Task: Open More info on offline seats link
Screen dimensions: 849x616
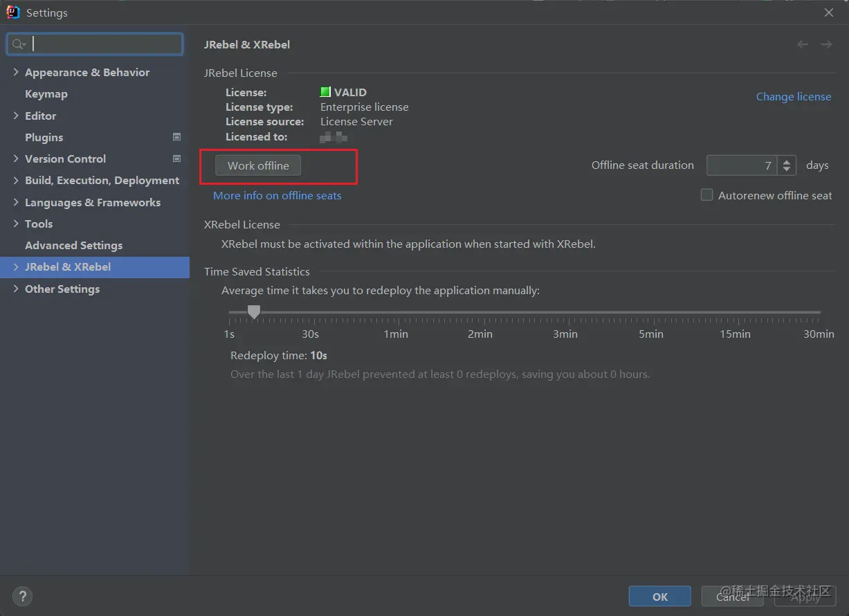Action: tap(277, 195)
